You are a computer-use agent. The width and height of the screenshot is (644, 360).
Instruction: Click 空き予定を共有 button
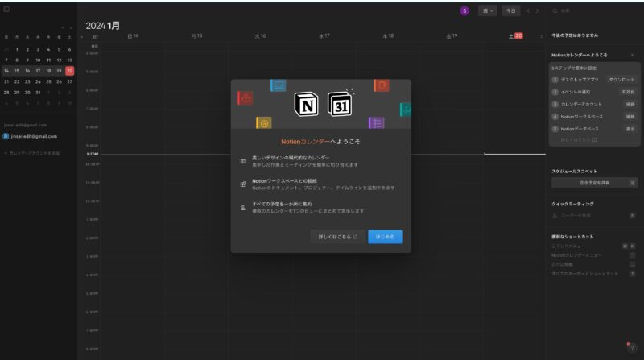click(x=594, y=183)
